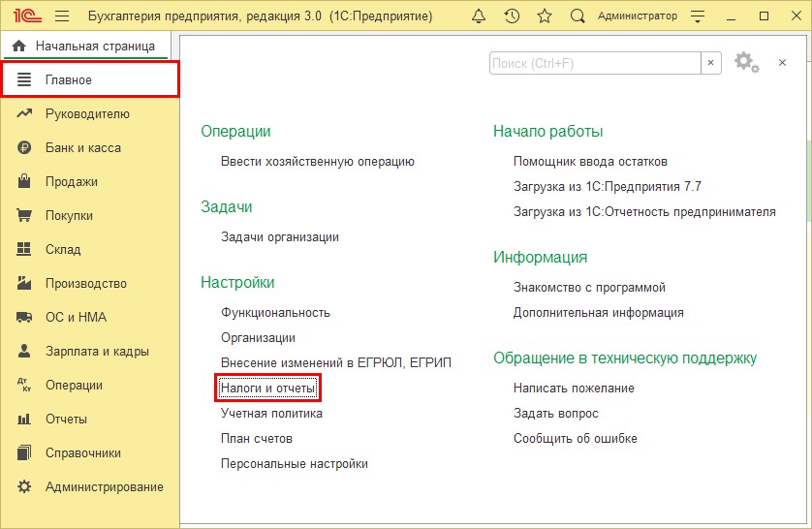The height and width of the screenshot is (529, 812).
Task: Clear the search field with x button
Action: [x=711, y=63]
